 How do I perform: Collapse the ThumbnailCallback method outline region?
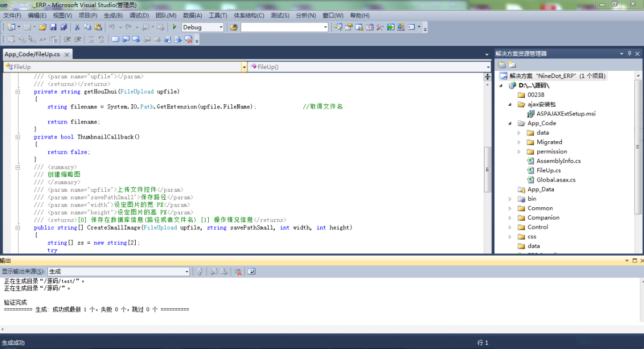point(18,137)
